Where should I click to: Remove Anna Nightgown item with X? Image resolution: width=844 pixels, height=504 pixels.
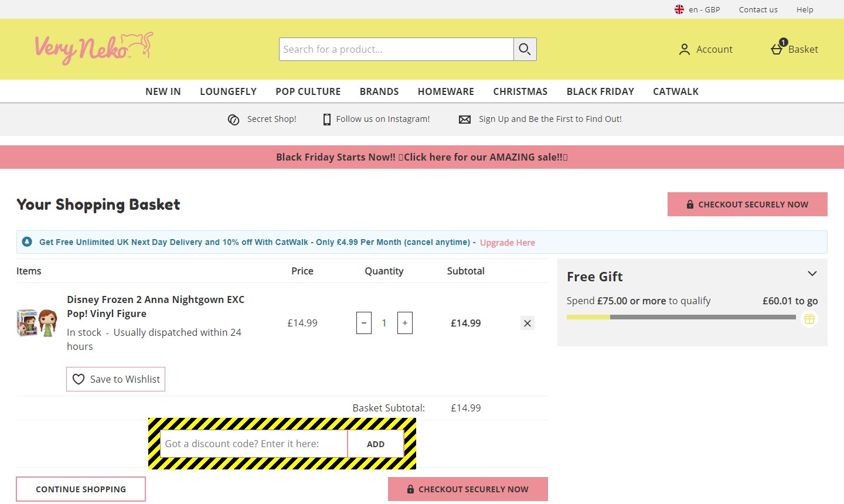pyautogui.click(x=527, y=323)
